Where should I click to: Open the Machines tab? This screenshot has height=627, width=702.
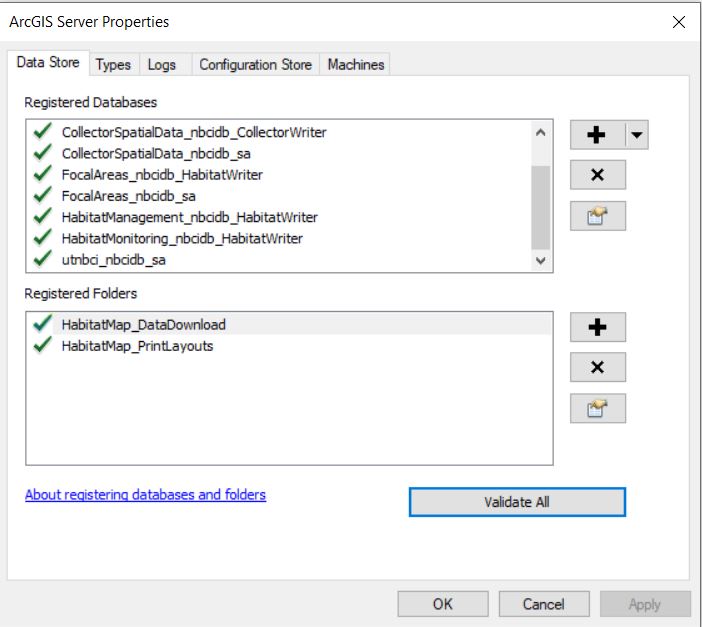click(x=356, y=64)
